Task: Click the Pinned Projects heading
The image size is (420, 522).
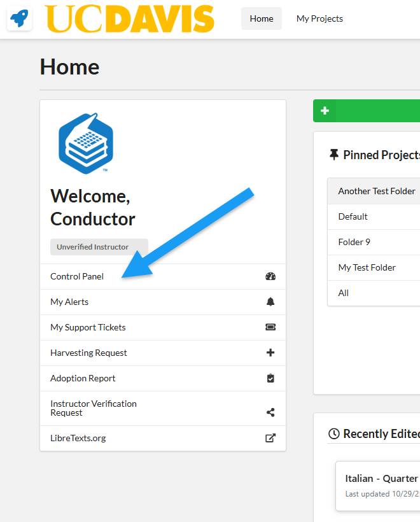Action: (x=381, y=155)
